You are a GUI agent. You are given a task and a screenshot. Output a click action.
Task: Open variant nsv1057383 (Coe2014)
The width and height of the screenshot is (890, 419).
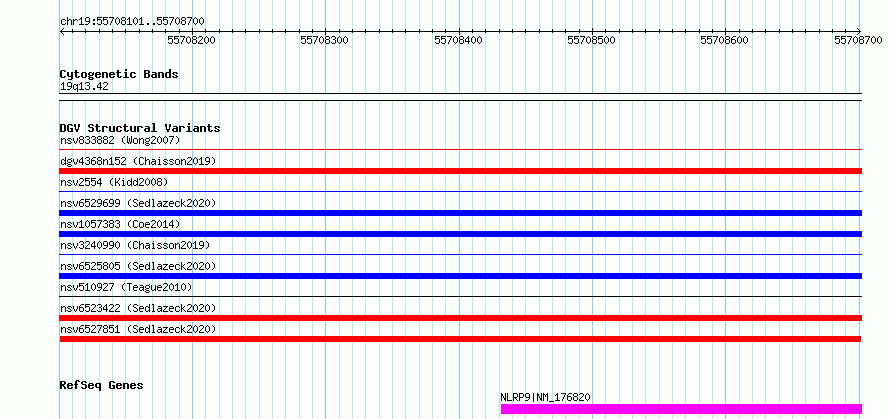pos(120,224)
